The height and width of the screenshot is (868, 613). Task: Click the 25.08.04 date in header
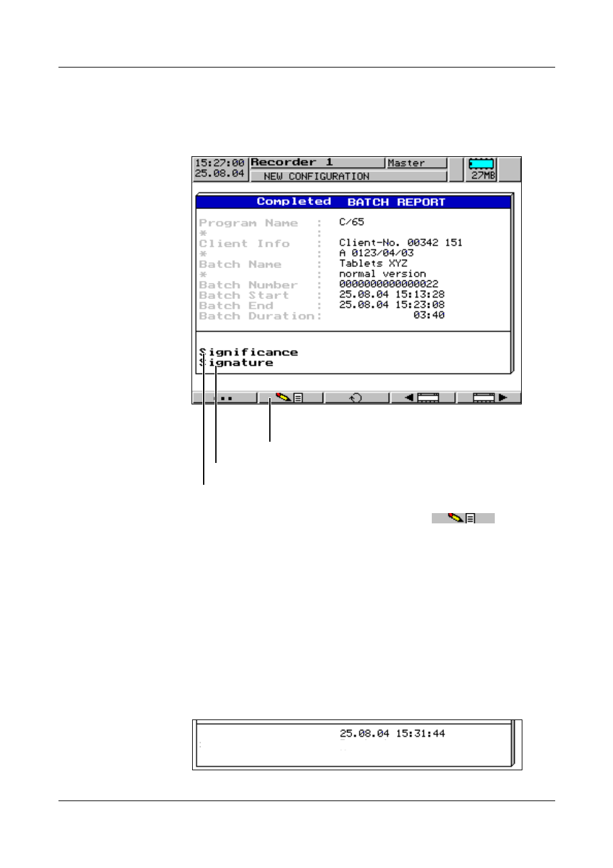[x=220, y=174]
